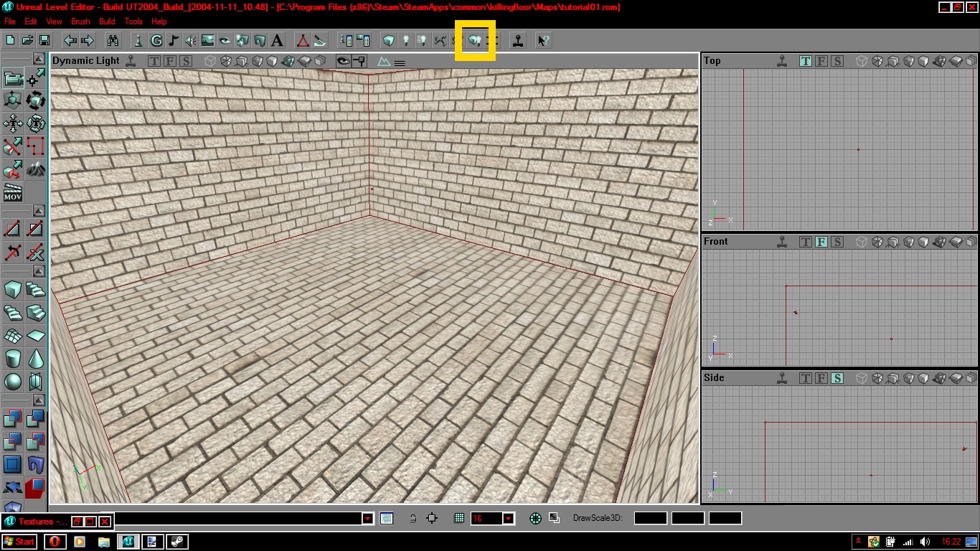Choose the Cylinder brush builder
This screenshot has width=980, height=551.
click(x=13, y=359)
